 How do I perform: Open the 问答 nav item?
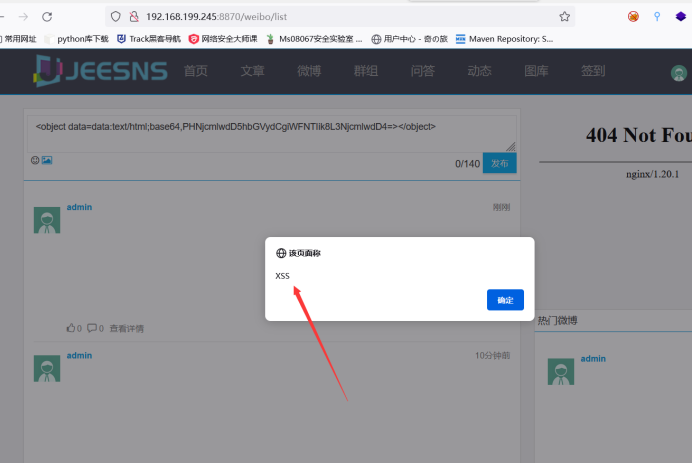(423, 71)
